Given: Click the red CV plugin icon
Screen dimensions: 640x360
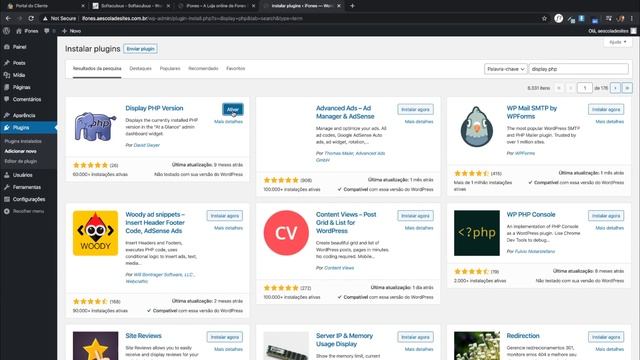Looking at the screenshot, I should (286, 233).
